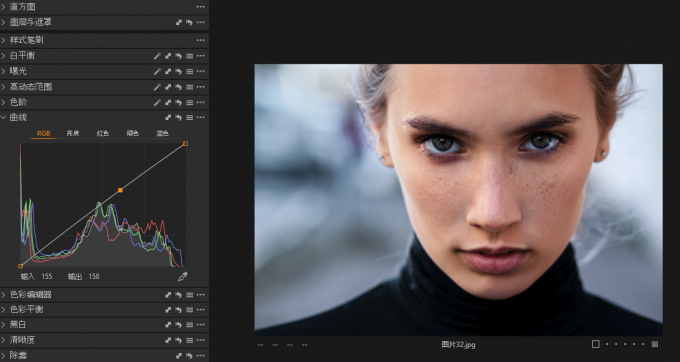
Task: Reset the 曝光 tool with undo icon
Action: point(178,72)
